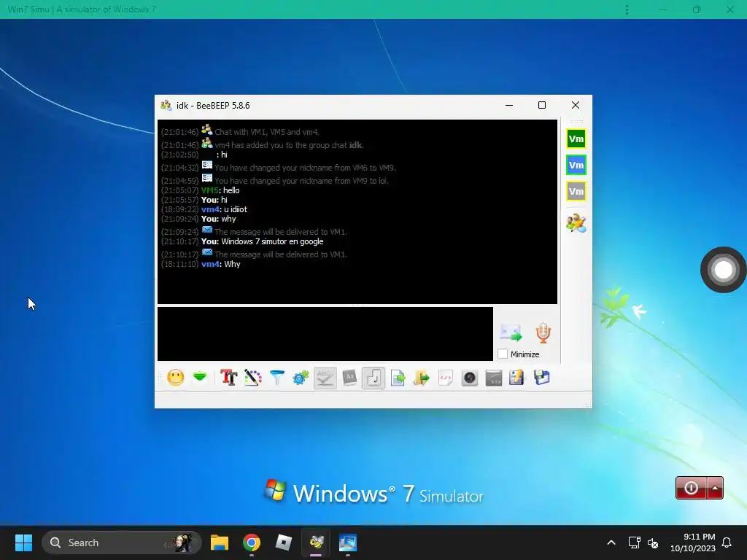Open the emoticon smiley picker
Viewport: 747px width, 560px height.
[x=175, y=378]
